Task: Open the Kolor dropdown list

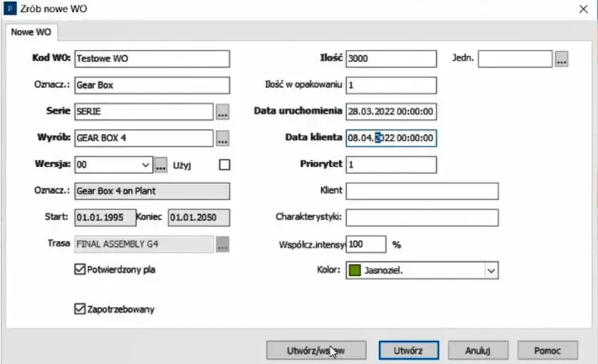Action: pos(490,271)
